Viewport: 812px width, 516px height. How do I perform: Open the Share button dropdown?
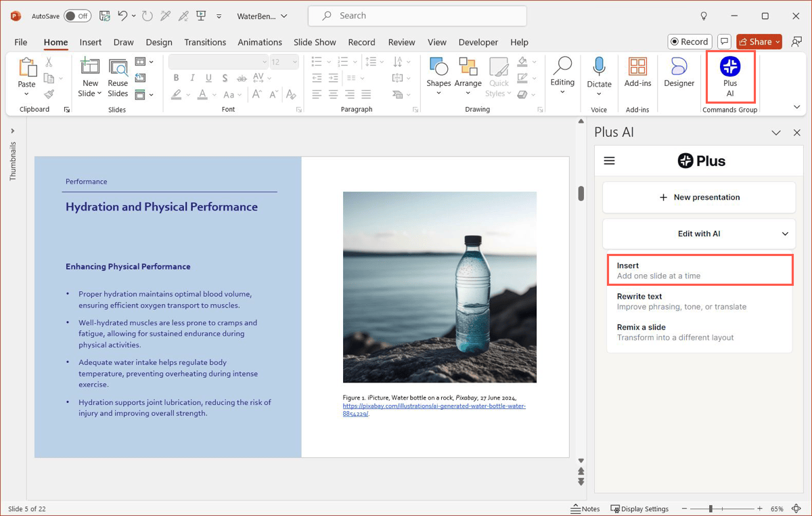[x=777, y=42]
